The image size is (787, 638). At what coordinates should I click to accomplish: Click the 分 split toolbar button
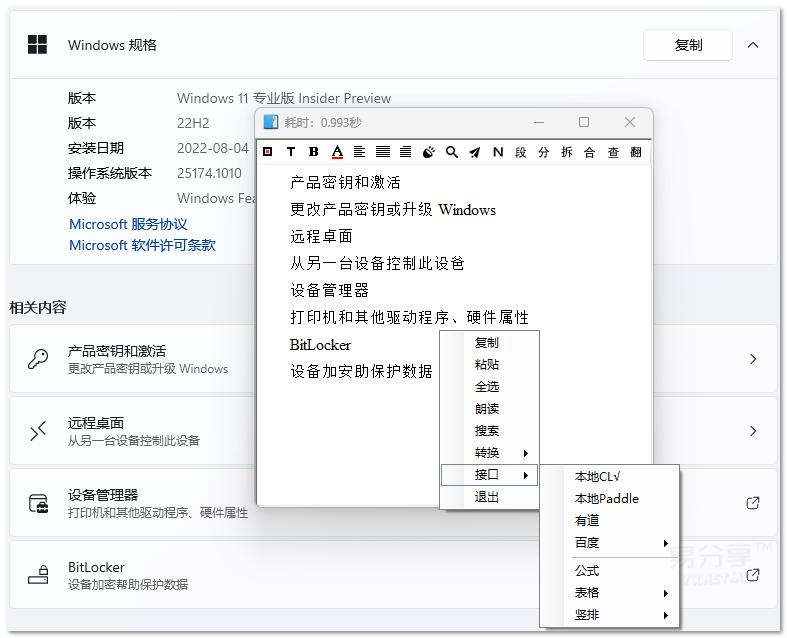pyautogui.click(x=544, y=152)
